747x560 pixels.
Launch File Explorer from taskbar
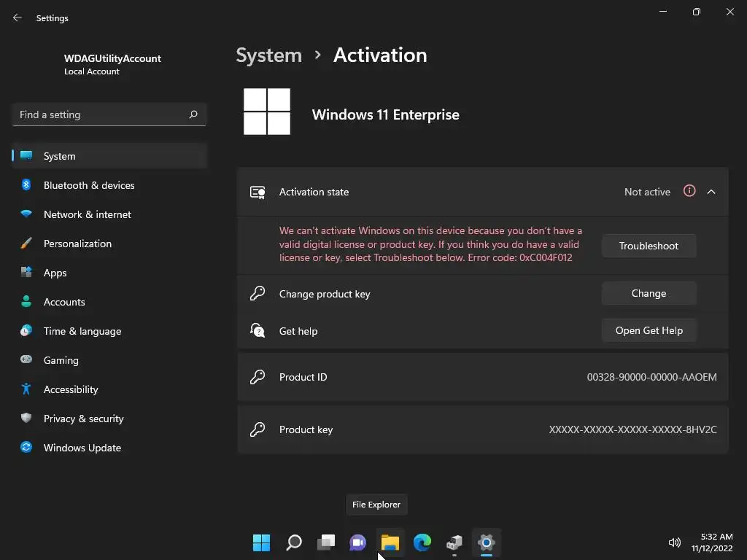pos(390,542)
